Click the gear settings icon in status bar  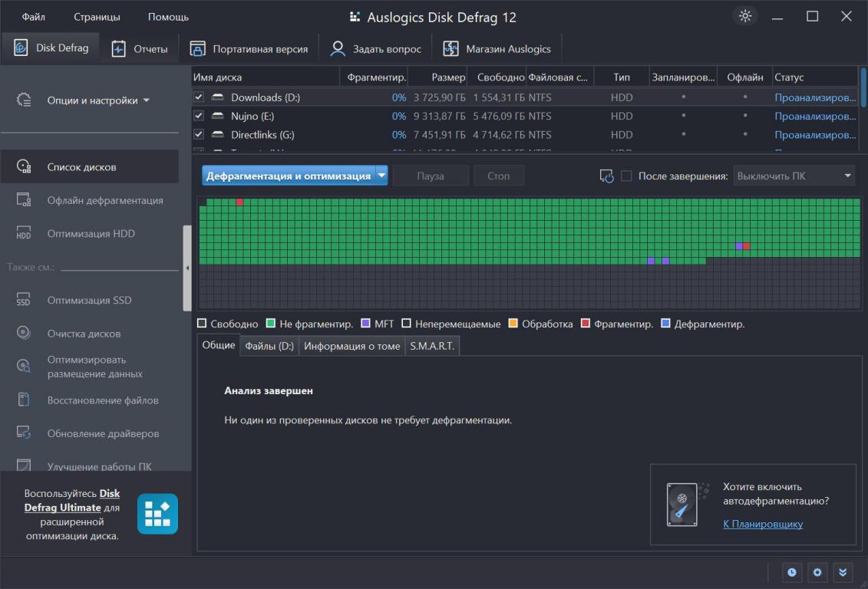point(817,572)
